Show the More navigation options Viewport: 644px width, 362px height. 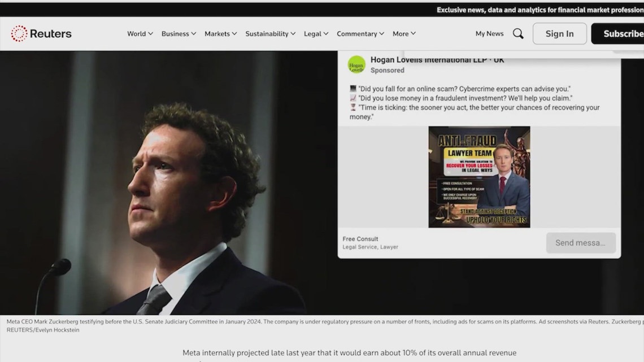(404, 34)
